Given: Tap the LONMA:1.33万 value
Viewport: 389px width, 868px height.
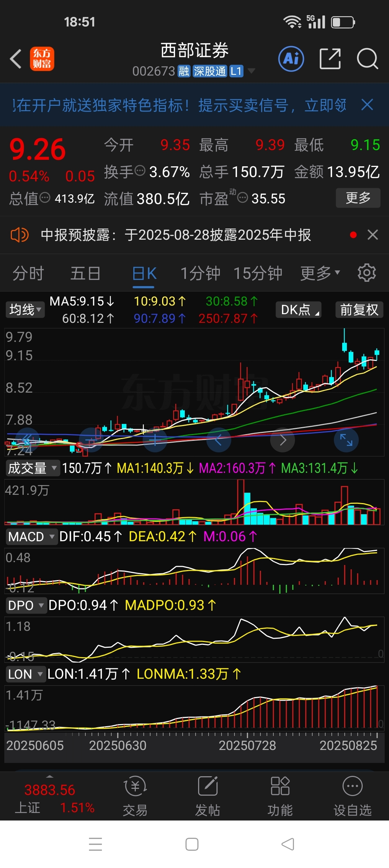Looking at the screenshot, I should [189, 674].
